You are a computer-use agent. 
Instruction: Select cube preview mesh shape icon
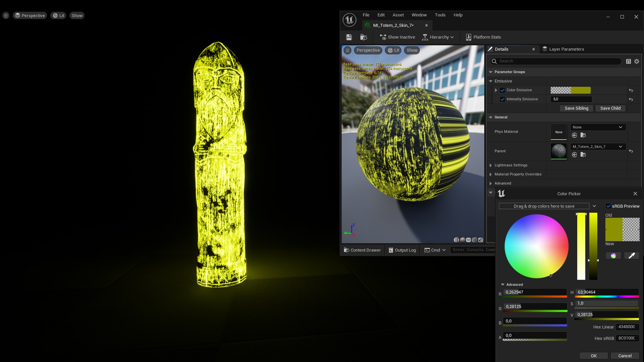474,240
